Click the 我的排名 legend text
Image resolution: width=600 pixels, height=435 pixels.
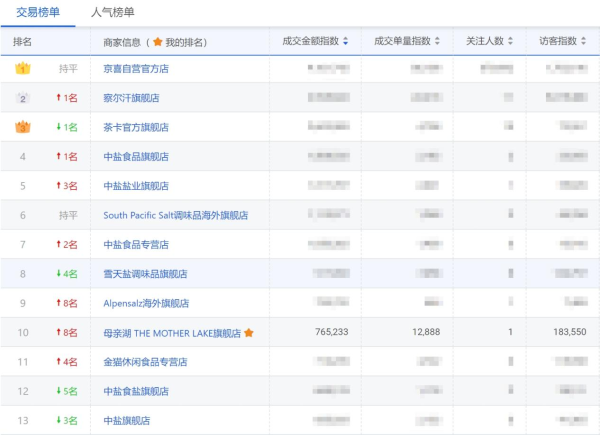[x=184, y=42]
